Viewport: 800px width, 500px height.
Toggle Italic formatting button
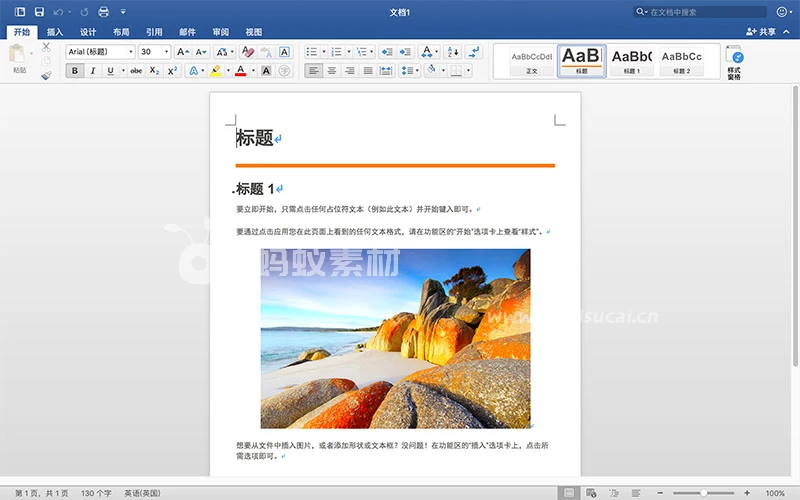[93, 71]
